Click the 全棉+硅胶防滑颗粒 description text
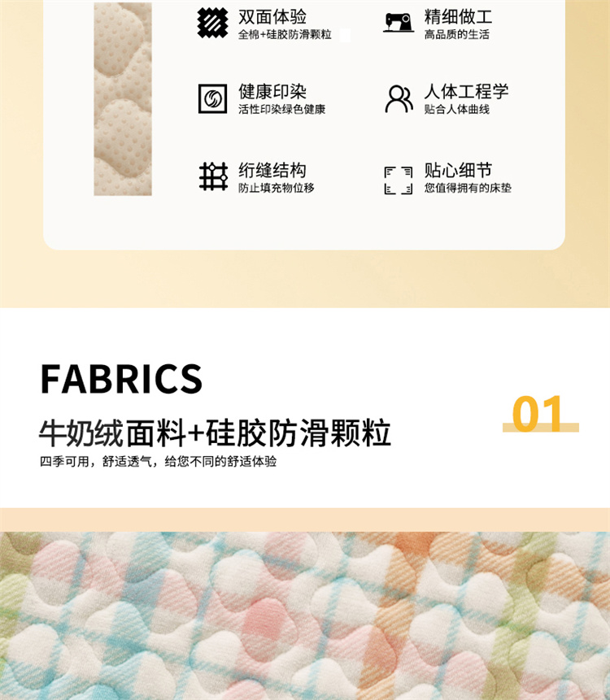 tap(285, 34)
